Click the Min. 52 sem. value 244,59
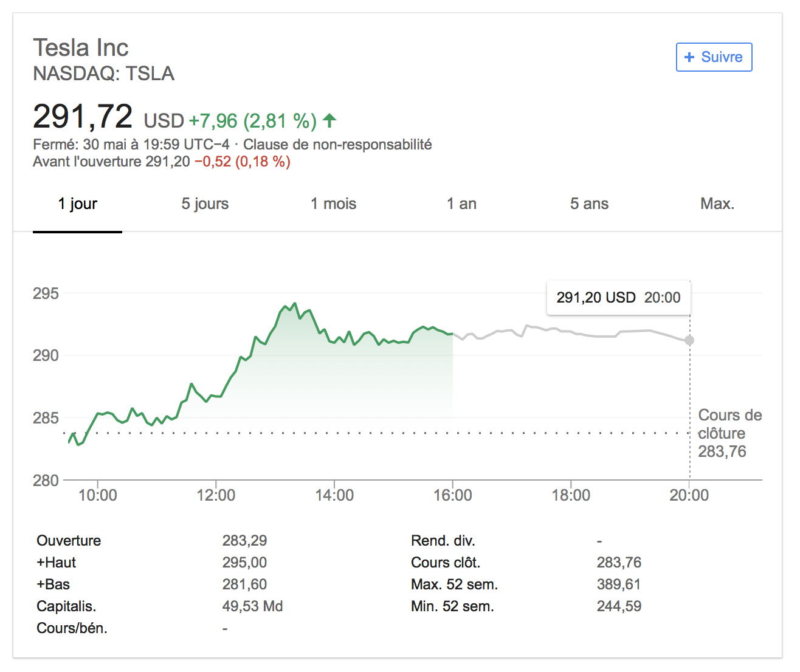800x672 pixels. (619, 606)
